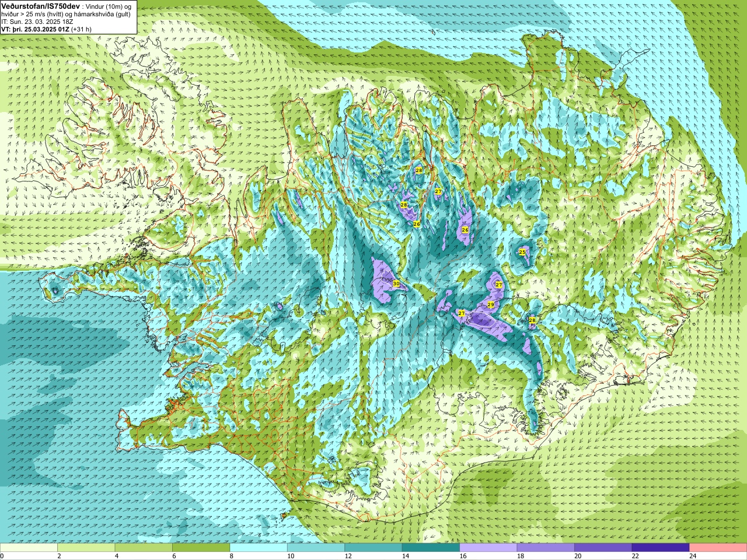Click the legend tick label '8'
Screen dimensions: 747x560
pyautogui.click(x=231, y=556)
